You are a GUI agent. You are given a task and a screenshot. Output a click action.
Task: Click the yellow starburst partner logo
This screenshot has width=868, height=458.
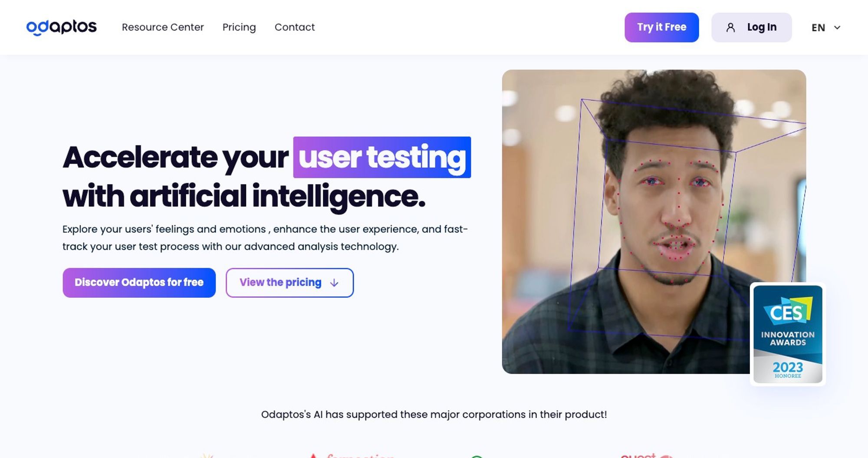pos(207,455)
